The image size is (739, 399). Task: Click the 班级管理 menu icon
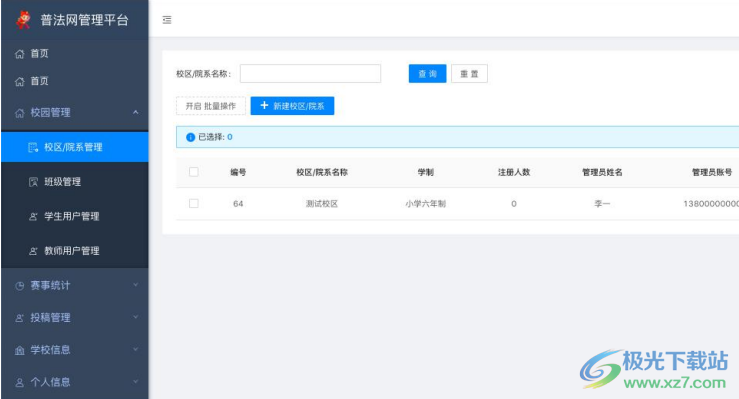point(33,182)
